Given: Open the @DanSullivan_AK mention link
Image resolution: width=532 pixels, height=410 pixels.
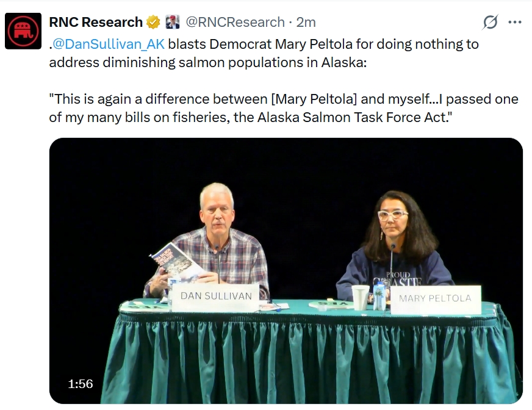Looking at the screenshot, I should pos(109,44).
